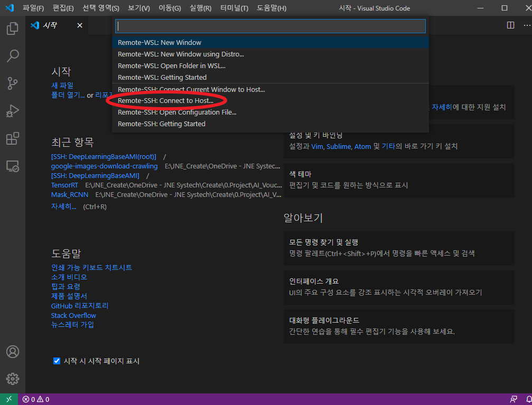Open editor more actions ellipsis
This screenshot has width=532, height=405.
tap(527, 25)
